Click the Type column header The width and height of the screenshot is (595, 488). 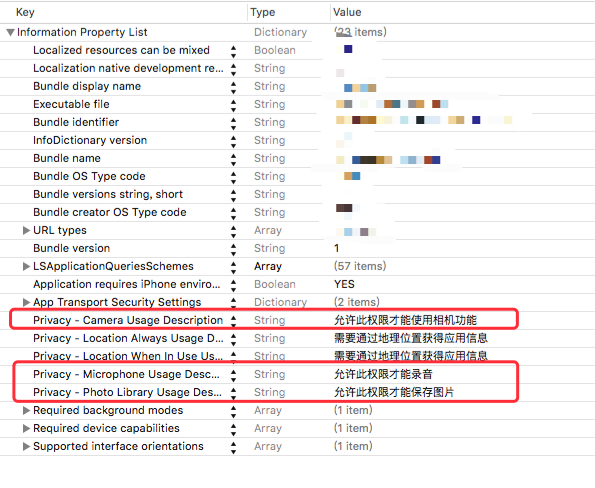263,12
